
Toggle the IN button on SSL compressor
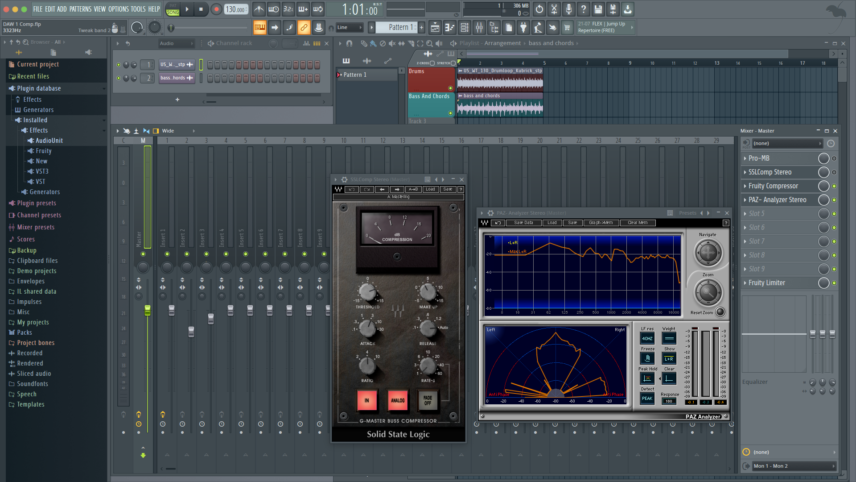click(x=367, y=400)
